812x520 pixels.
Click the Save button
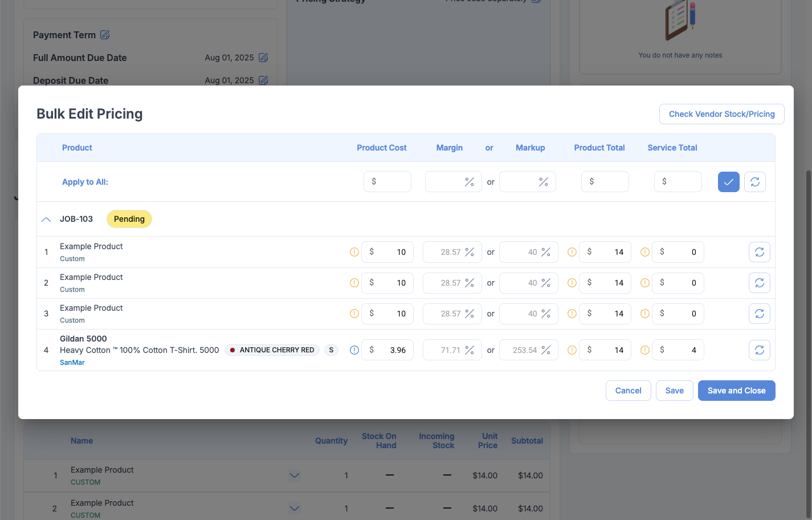point(674,391)
